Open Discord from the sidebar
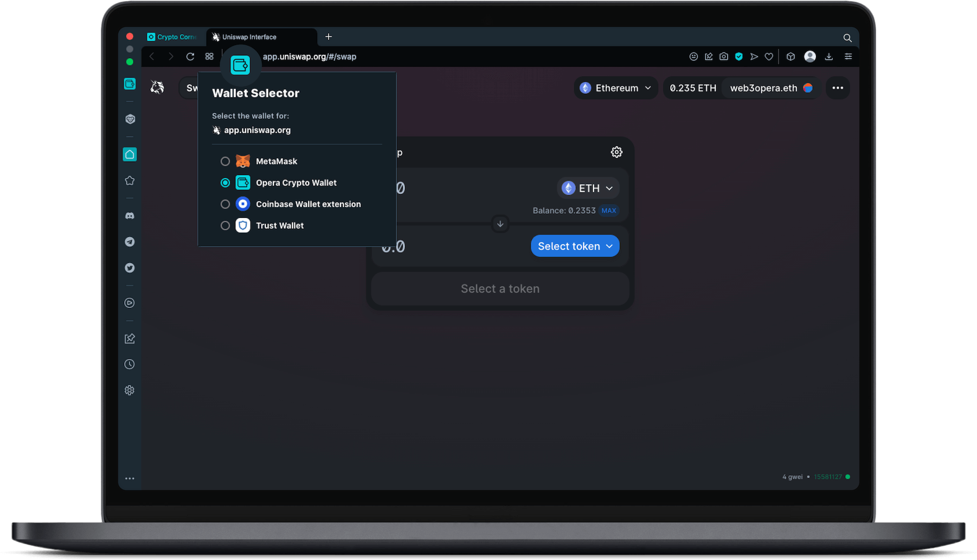Viewport: 977px width, 560px height. pos(130,216)
